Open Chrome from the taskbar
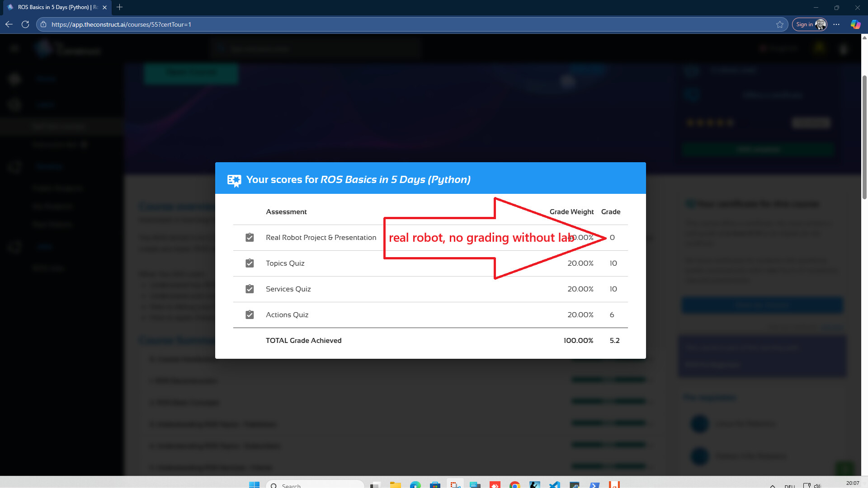 point(514,485)
